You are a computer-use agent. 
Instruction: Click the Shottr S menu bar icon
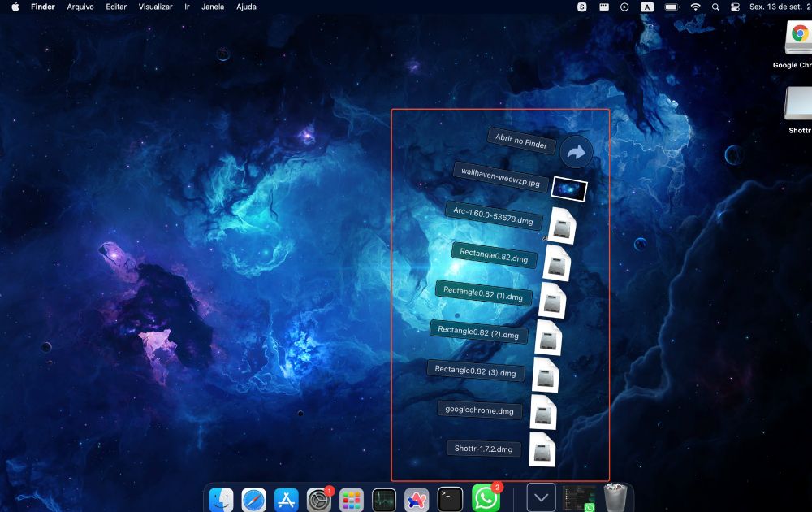coord(582,7)
